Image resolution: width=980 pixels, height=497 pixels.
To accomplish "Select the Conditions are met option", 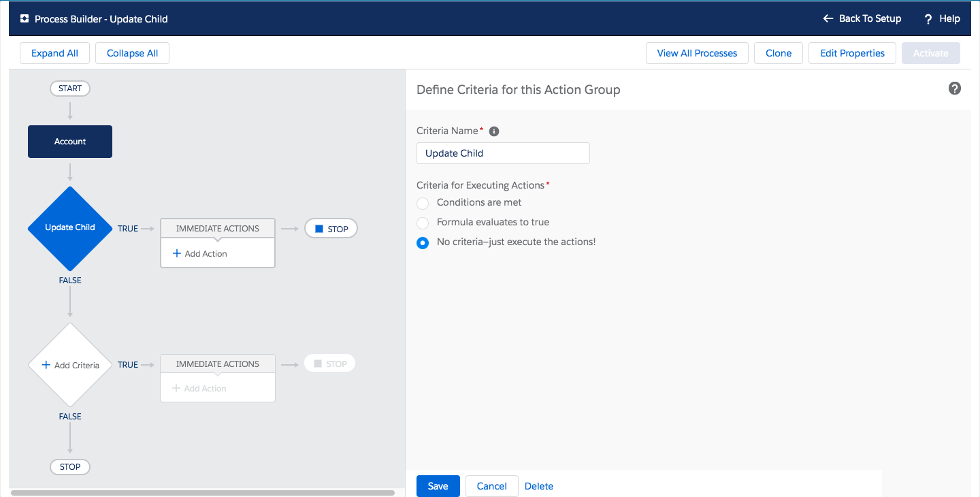I will (x=423, y=203).
